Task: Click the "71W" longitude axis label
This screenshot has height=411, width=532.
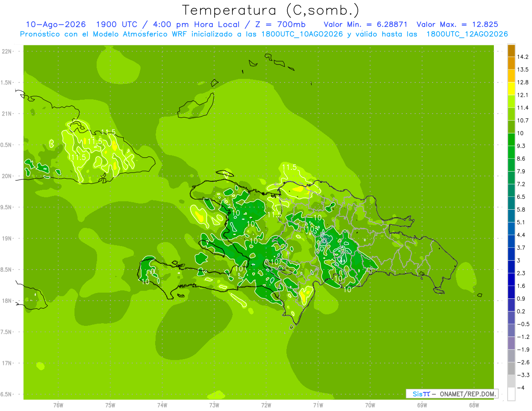Action: [x=318, y=405]
